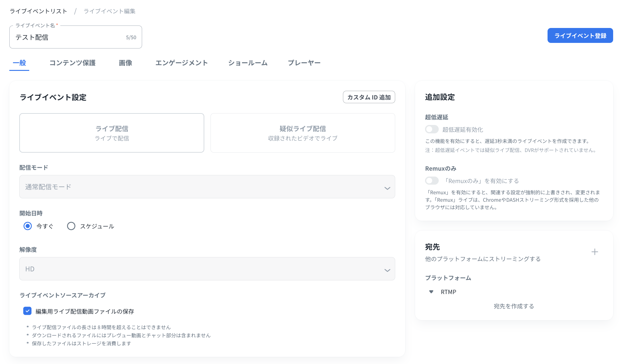Uncheck 編集用ライブ配信動画ファイルの保存 checkbox
The height and width of the screenshot is (364, 629).
(x=27, y=311)
